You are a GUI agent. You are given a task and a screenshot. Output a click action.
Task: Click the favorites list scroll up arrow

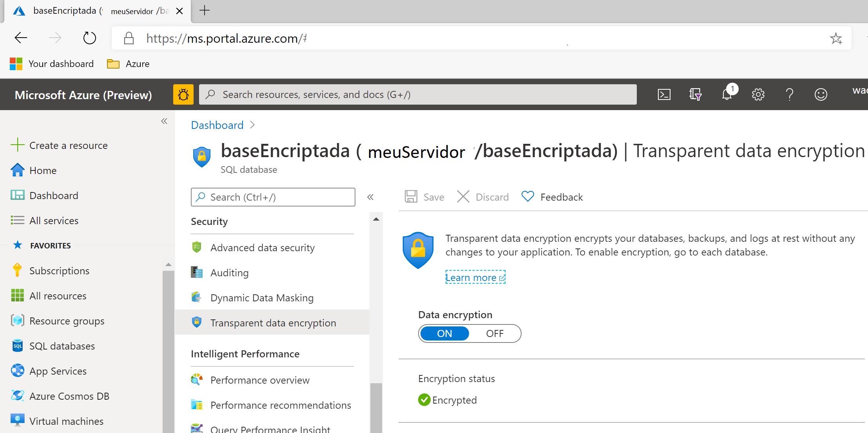coord(169,265)
